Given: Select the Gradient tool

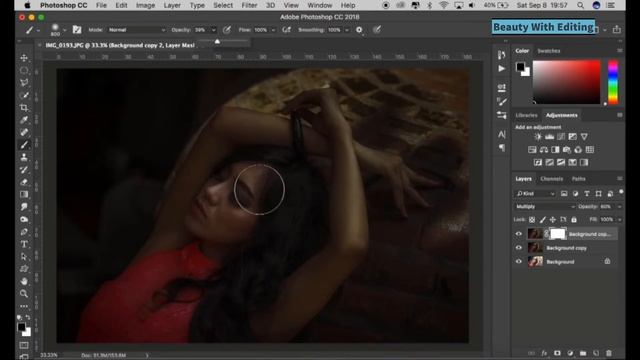Looking at the screenshot, I should tap(24, 194).
